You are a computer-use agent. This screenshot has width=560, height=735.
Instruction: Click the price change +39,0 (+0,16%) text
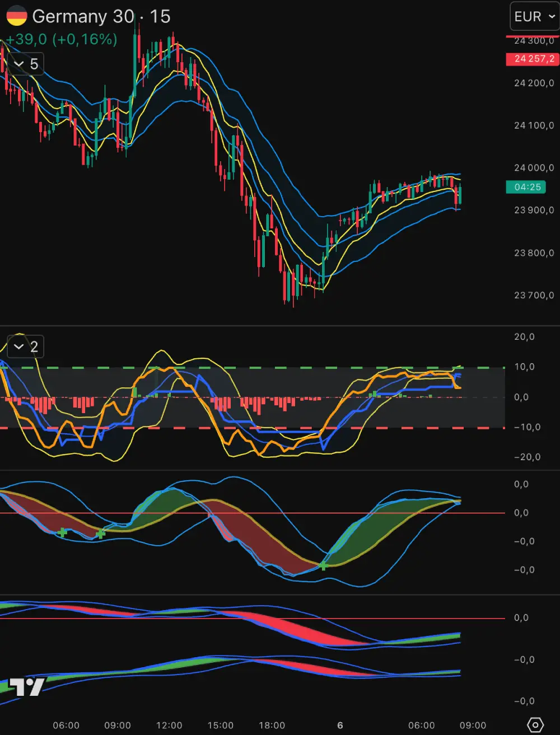pos(60,39)
